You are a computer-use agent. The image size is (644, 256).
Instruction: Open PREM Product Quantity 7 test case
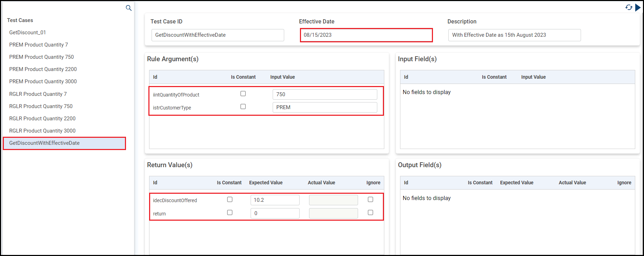click(x=38, y=45)
